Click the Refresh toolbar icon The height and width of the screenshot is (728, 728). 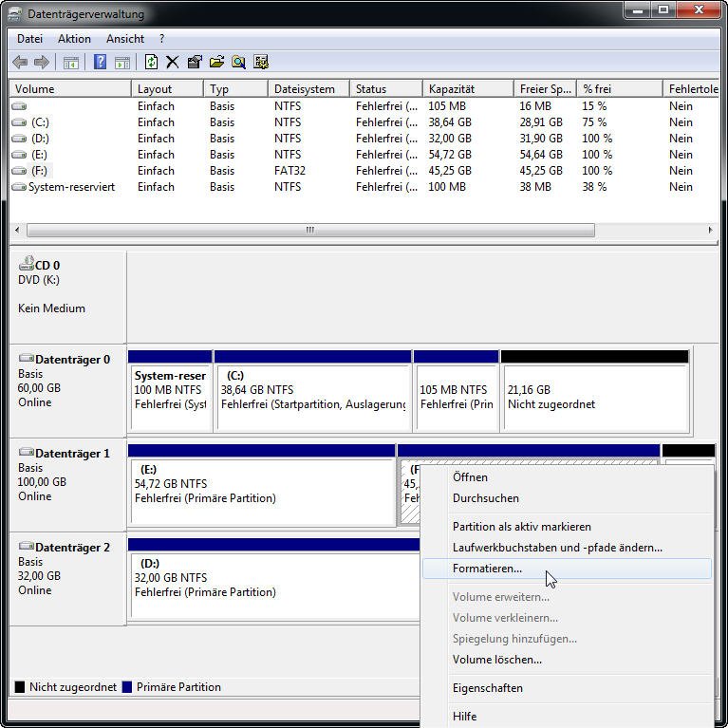click(151, 62)
